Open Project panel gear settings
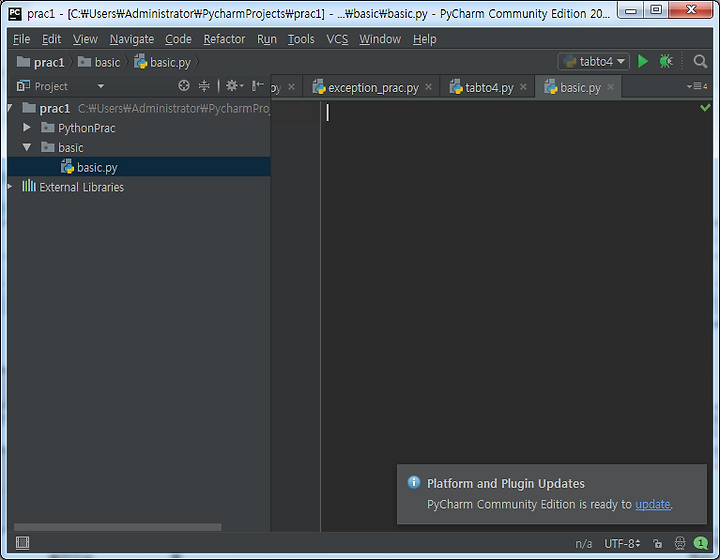The width and height of the screenshot is (720, 560). [x=234, y=86]
